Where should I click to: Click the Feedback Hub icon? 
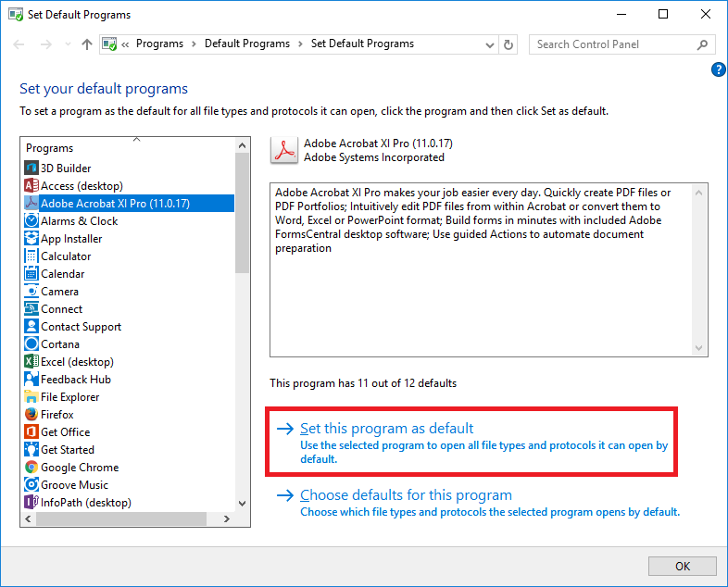[x=31, y=379]
